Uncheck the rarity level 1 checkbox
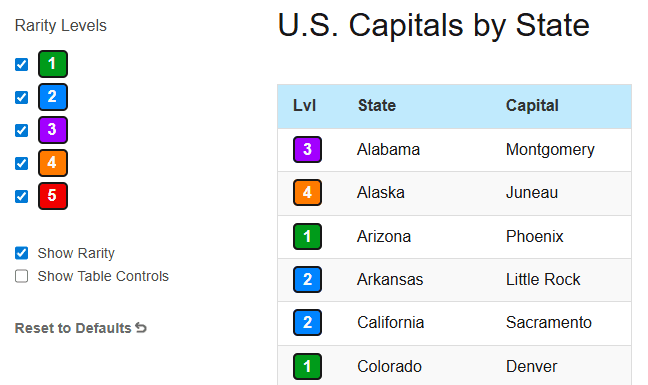Screen dimensions: 648x385 21,64
